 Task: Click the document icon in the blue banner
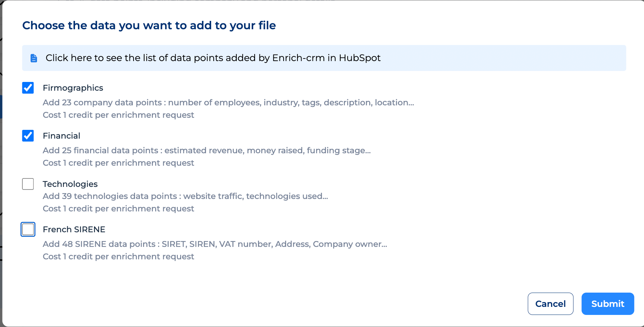33,58
